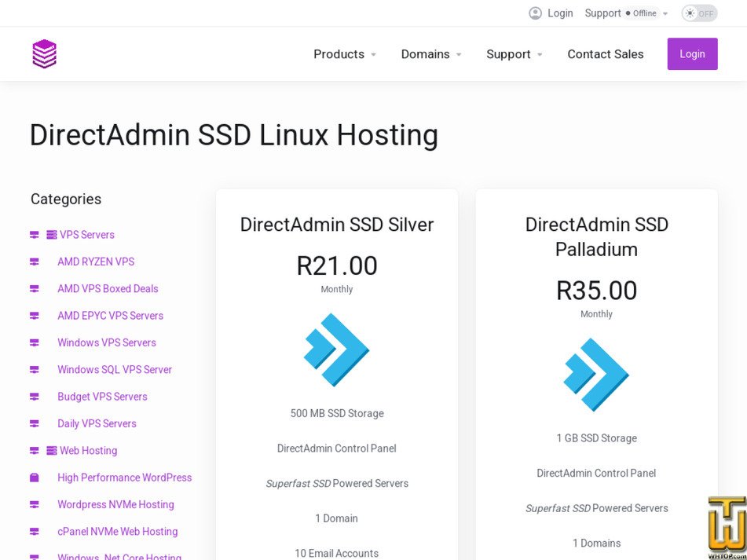Expand the main navigation Support menu

point(514,54)
